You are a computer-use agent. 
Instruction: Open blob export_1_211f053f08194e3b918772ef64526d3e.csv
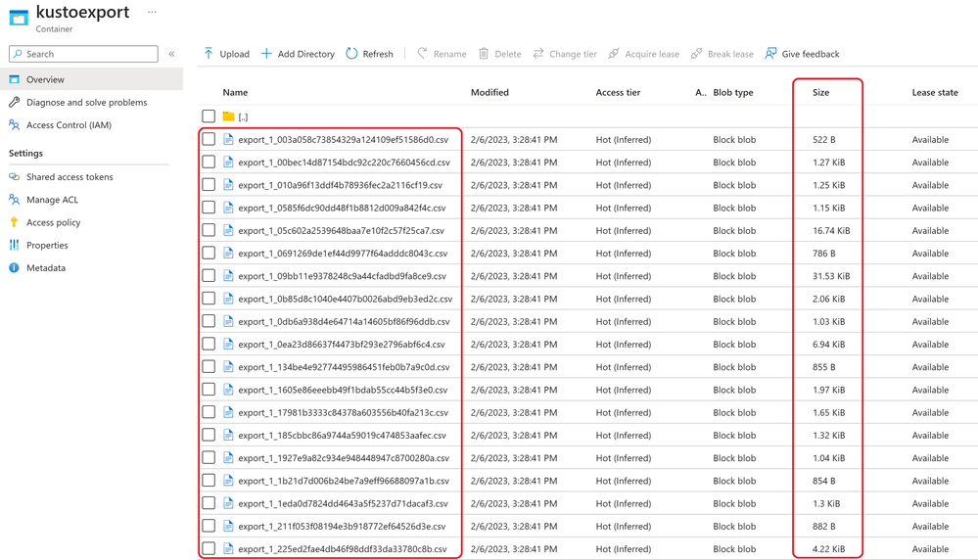342,527
